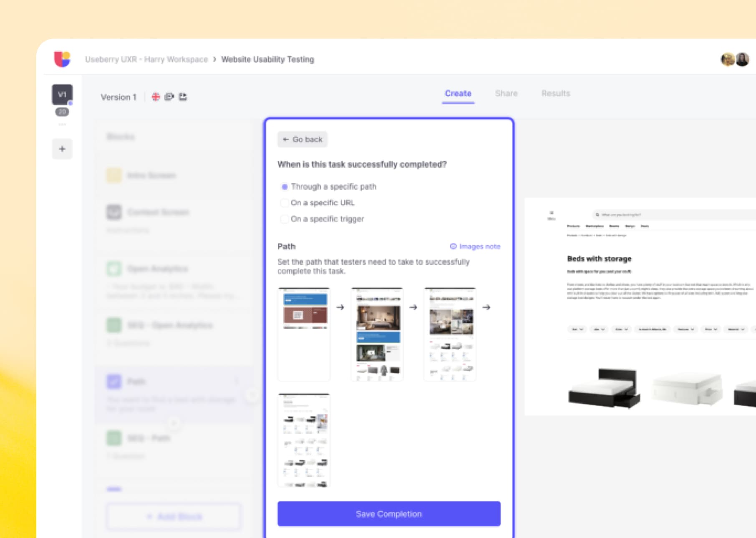This screenshot has width=756, height=538.
Task: Click the export icon next to Version 1
Action: pos(183,97)
